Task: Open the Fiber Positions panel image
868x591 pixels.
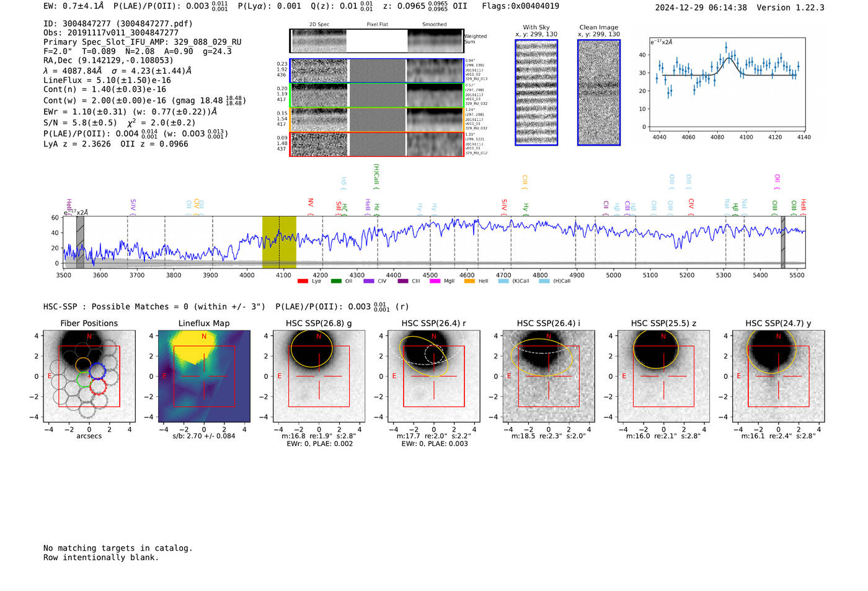Action: click(89, 376)
